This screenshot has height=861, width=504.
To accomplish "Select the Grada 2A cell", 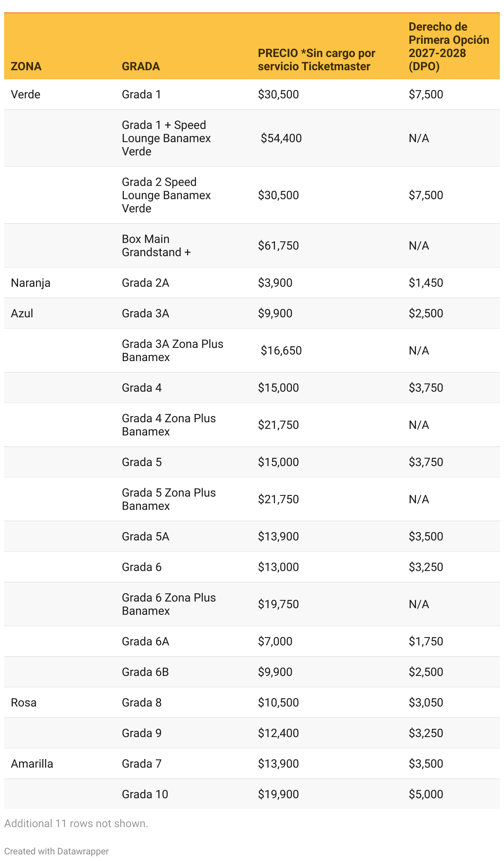I will 145,283.
